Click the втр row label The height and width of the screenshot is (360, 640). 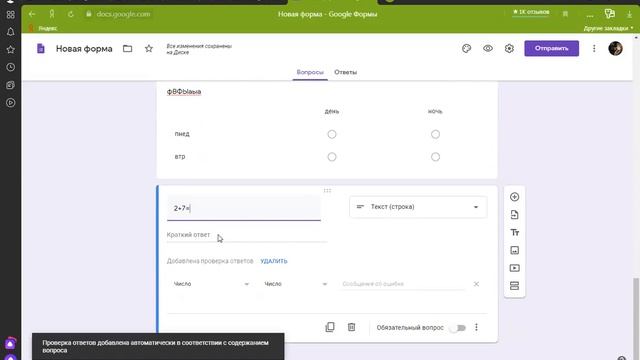coord(180,157)
